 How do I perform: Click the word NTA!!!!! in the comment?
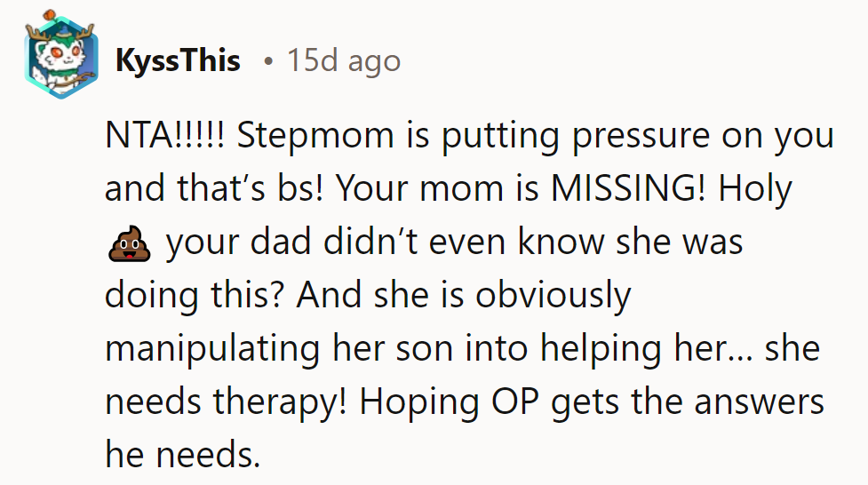coord(166,138)
